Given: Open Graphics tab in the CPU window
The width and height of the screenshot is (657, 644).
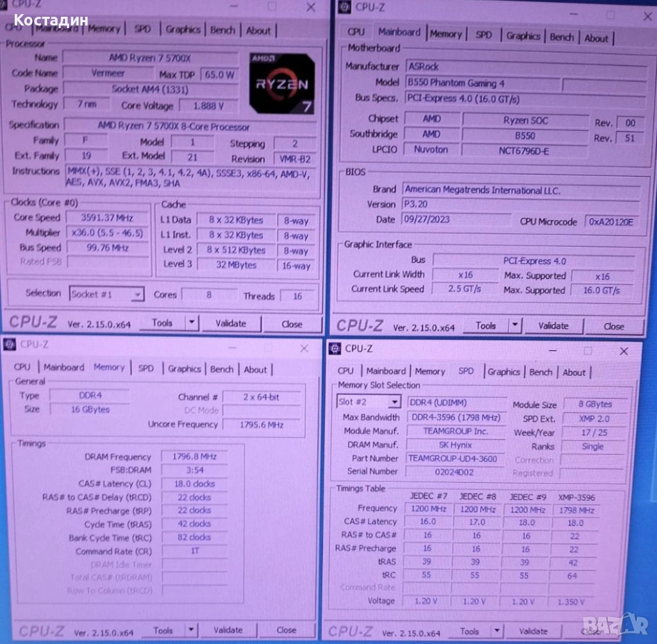Looking at the screenshot, I should 183,30.
